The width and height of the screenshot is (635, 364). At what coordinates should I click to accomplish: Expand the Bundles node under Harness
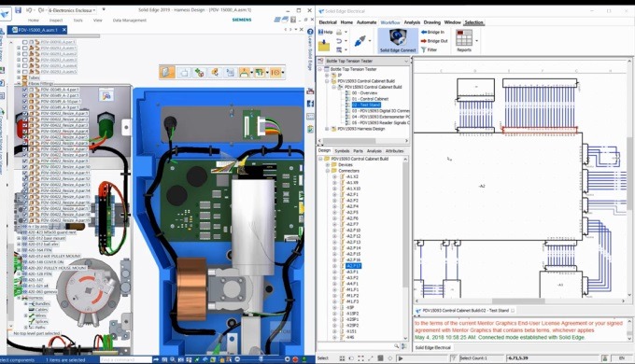(x=26, y=303)
